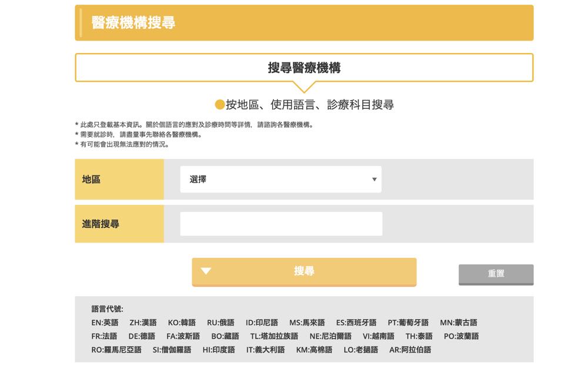Click the 語言代號 legend heading

pyautogui.click(x=107, y=309)
